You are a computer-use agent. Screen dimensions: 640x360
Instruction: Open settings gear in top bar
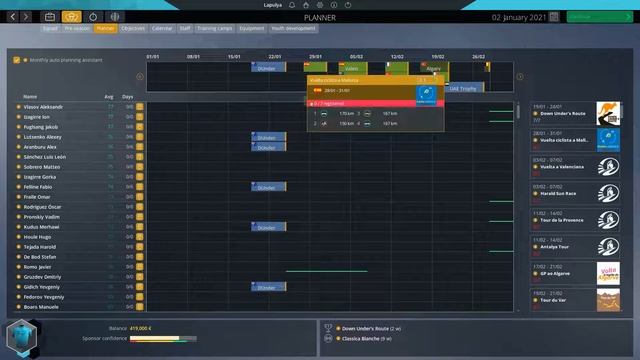pyautogui.click(x=320, y=5)
